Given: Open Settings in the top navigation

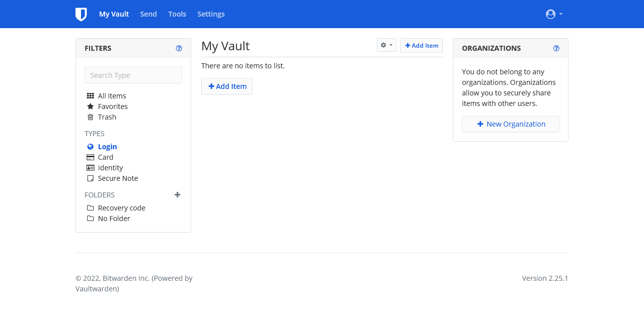Looking at the screenshot, I should click(211, 14).
